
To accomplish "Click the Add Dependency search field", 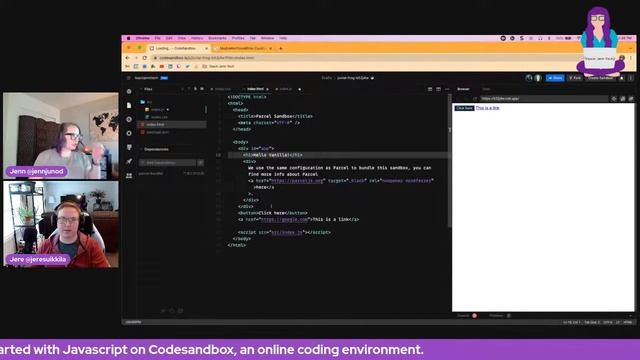I will point(167,163).
